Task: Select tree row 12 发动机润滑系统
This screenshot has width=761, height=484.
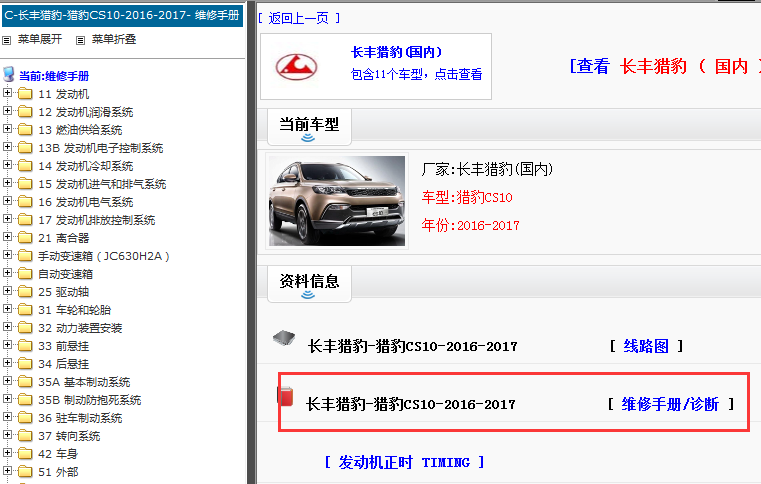Action: [x=85, y=112]
